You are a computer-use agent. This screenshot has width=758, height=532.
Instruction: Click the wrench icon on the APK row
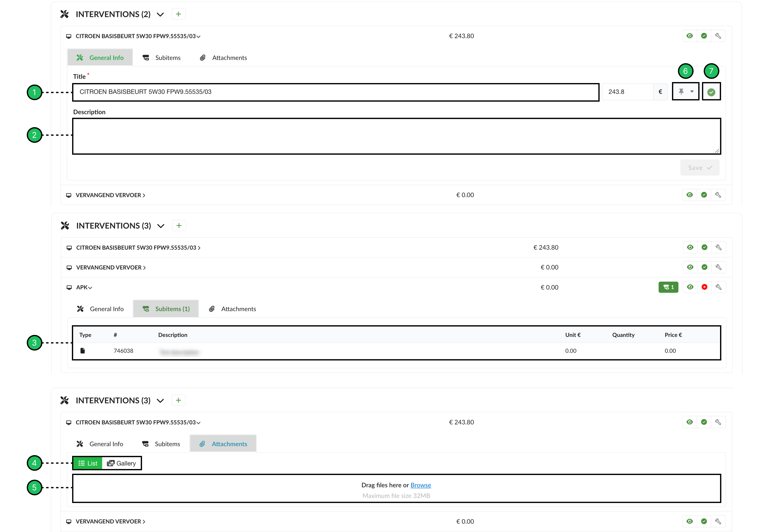pyautogui.click(x=718, y=287)
